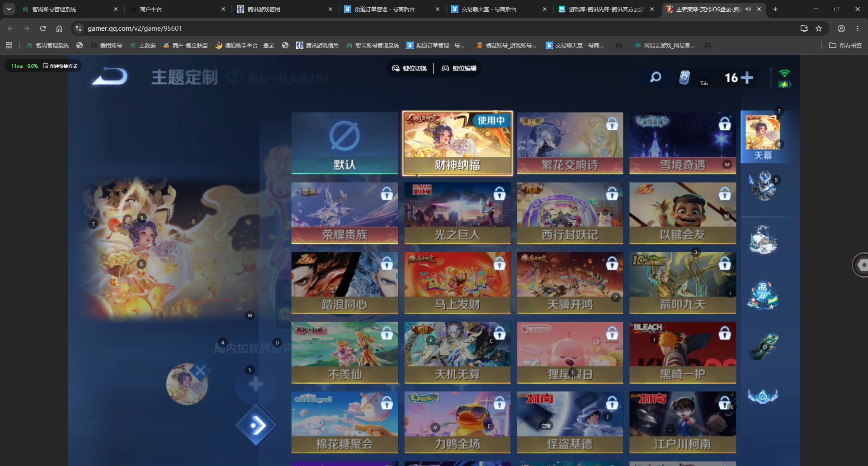This screenshot has width=868, height=466.
Task: Select the 江户川柯南 theme card
Action: tap(683, 422)
